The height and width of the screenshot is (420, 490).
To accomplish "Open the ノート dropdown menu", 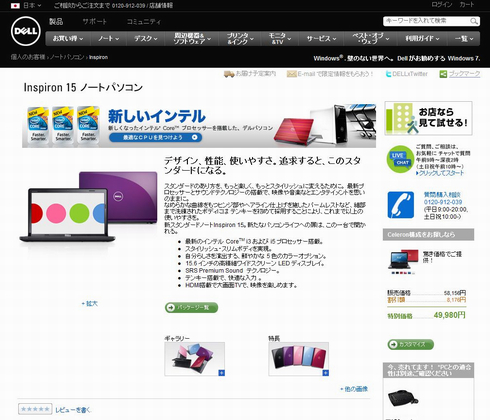I will coord(108,39).
